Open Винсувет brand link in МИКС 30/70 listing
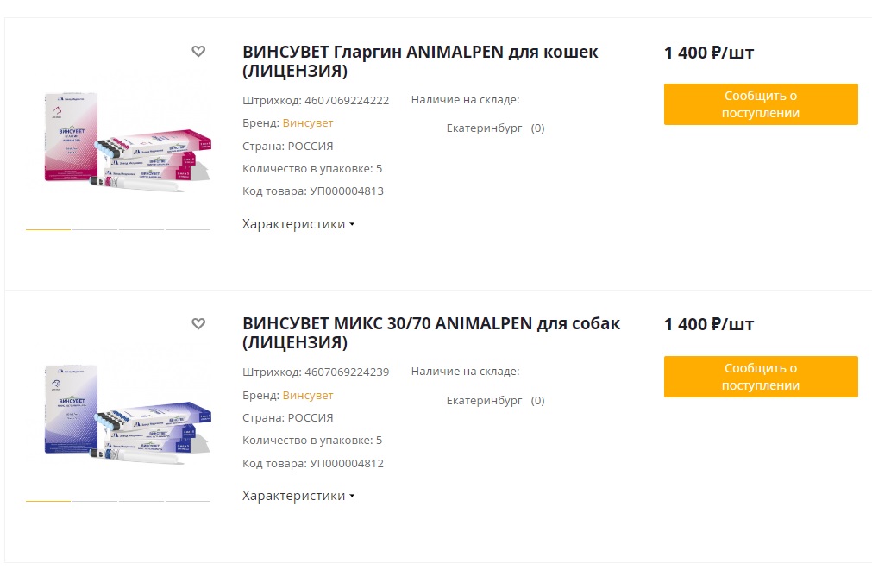This screenshot has height=588, width=872. [x=308, y=396]
